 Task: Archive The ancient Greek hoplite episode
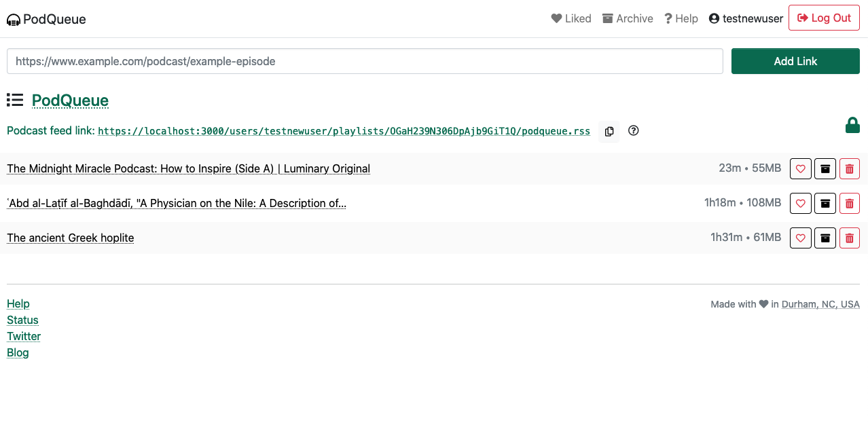coord(825,238)
